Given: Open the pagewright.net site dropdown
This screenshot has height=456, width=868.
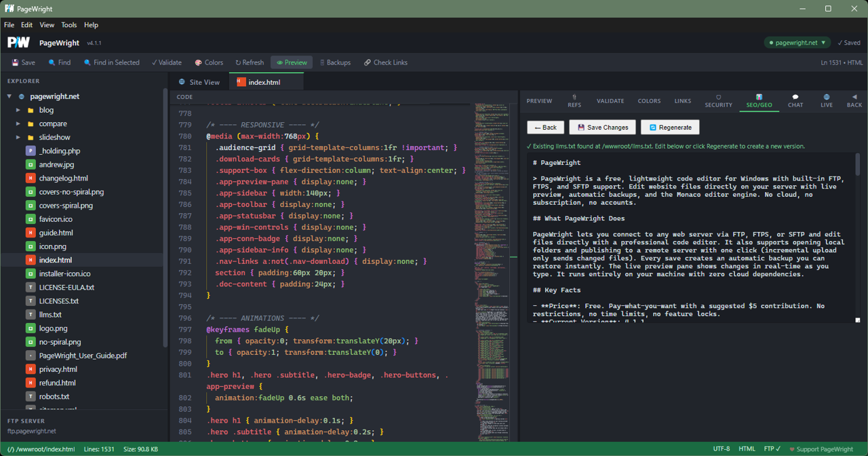Looking at the screenshot, I should point(797,42).
